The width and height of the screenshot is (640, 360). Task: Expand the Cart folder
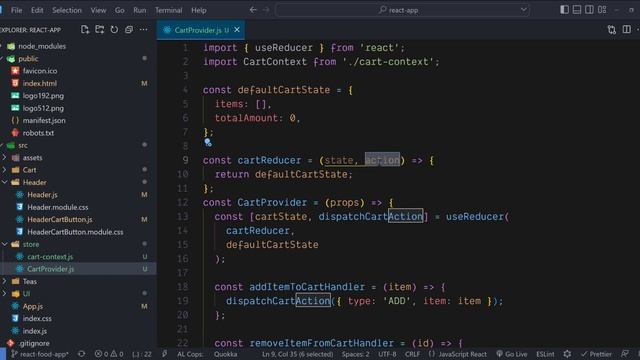click(x=29, y=170)
